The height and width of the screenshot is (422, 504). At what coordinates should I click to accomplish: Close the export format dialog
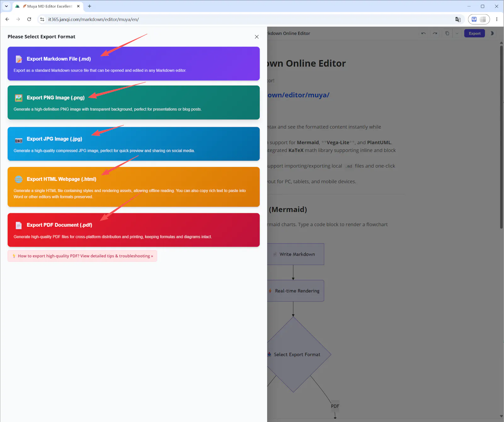point(257,37)
